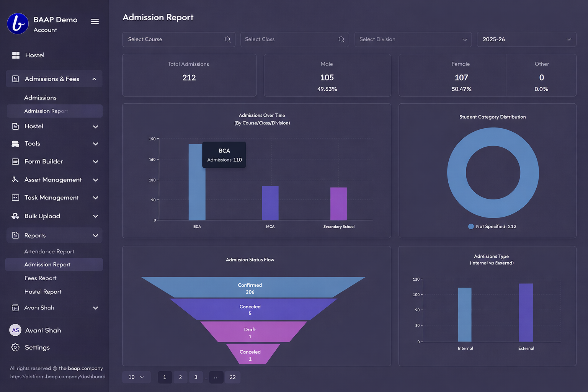Open the 2025-26 academic year dropdown

click(526, 39)
